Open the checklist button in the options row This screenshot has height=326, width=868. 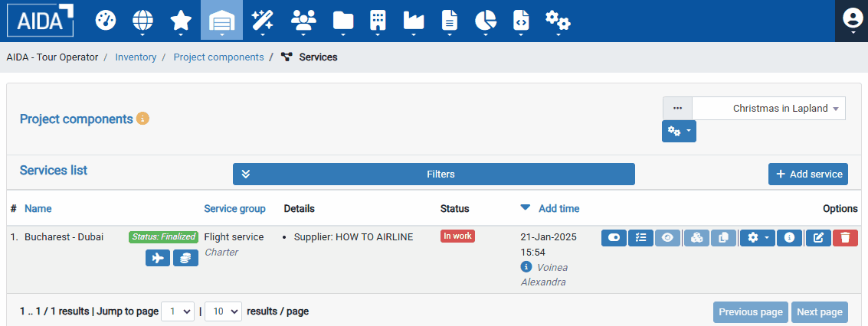[x=640, y=237]
